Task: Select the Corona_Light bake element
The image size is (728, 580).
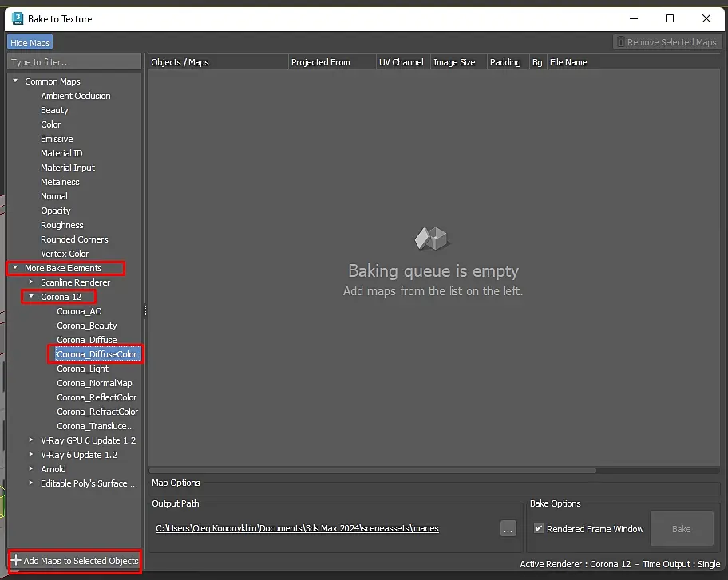Action: 83,369
